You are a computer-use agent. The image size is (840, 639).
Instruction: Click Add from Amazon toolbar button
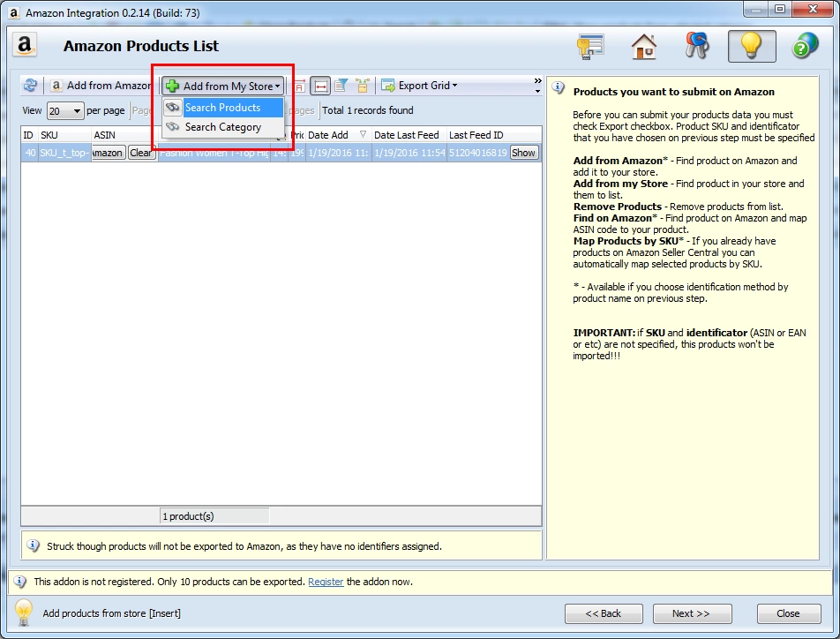tap(101, 86)
